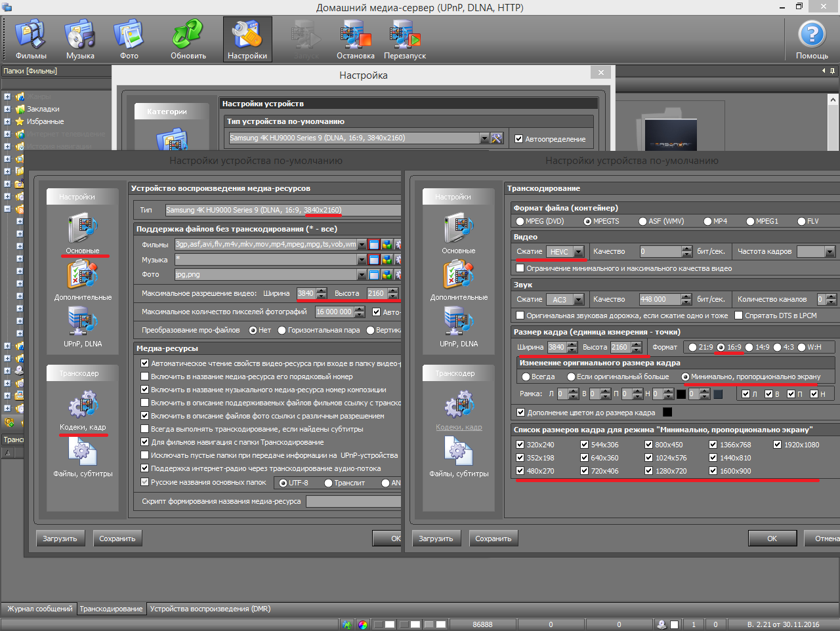The image size is (840, 631).
Task: Open the video Сжатие HEVC dropdown
Action: click(578, 252)
